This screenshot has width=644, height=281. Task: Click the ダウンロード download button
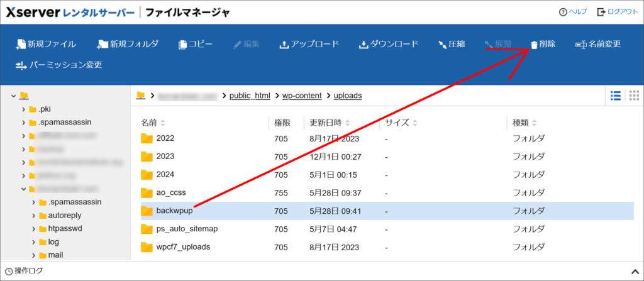(x=389, y=44)
